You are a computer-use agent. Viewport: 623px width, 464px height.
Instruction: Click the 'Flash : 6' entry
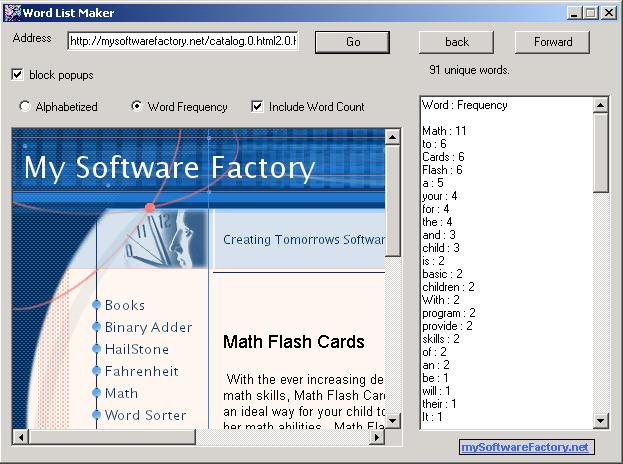442,170
